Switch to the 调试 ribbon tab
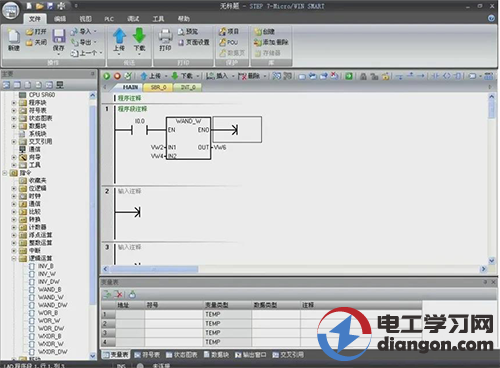The height and width of the screenshot is (368, 500). click(x=133, y=19)
